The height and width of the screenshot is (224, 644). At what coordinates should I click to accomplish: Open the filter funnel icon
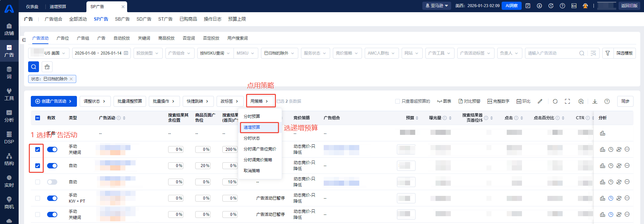[608, 53]
